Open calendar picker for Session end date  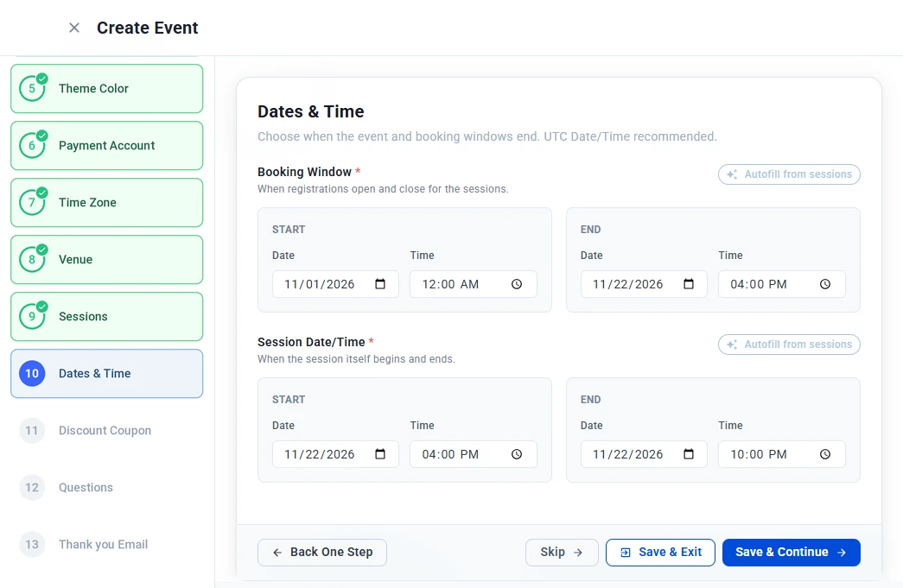688,454
